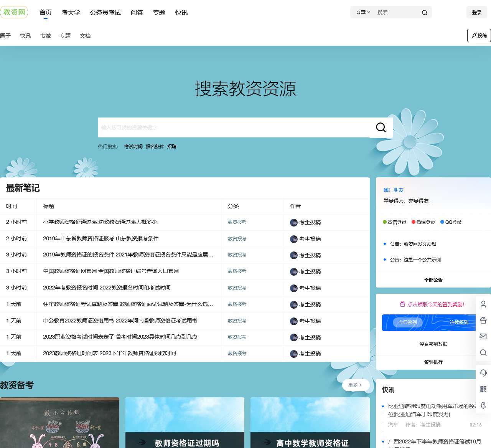Click the customer service headset icon
Screen dimensions: 491x448
(x=483, y=373)
